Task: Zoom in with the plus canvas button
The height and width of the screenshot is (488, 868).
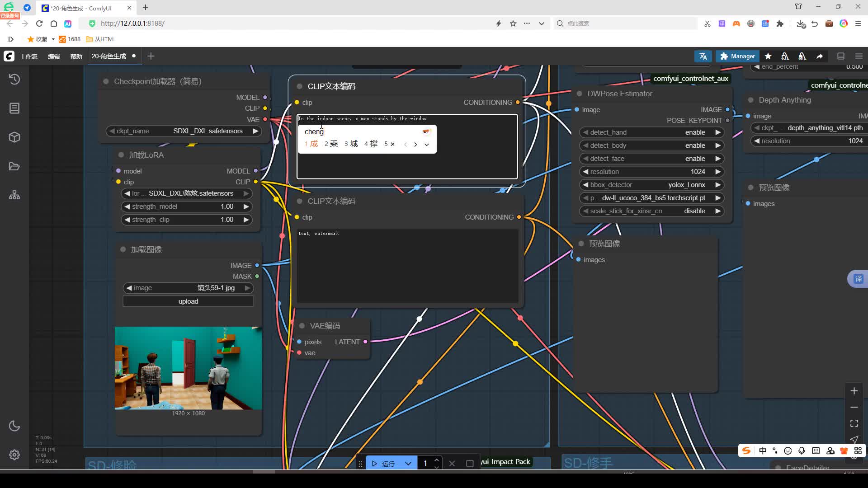Action: point(854,391)
